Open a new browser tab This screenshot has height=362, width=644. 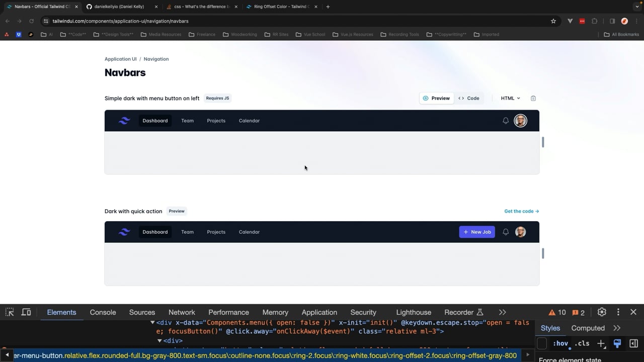pos(328,7)
